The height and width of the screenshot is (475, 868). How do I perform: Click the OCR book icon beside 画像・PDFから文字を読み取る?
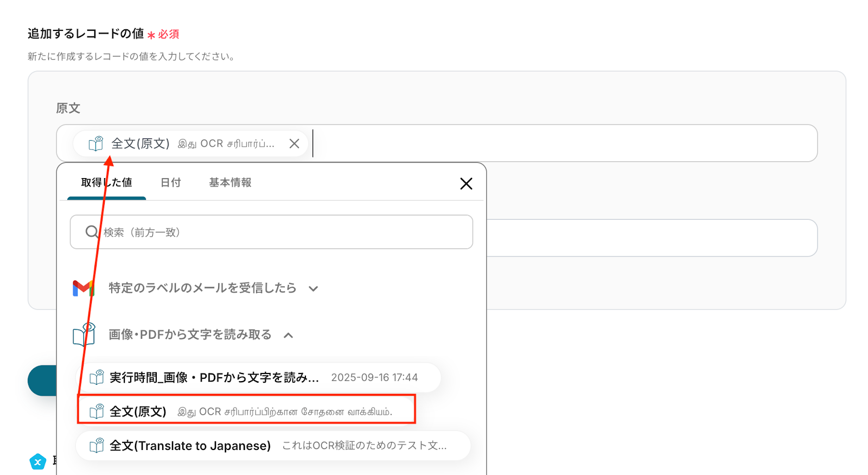tap(84, 335)
